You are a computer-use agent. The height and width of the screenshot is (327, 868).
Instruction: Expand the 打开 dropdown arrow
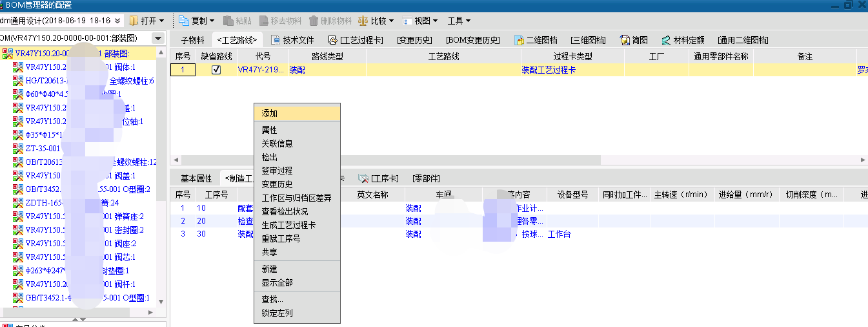pos(161,21)
